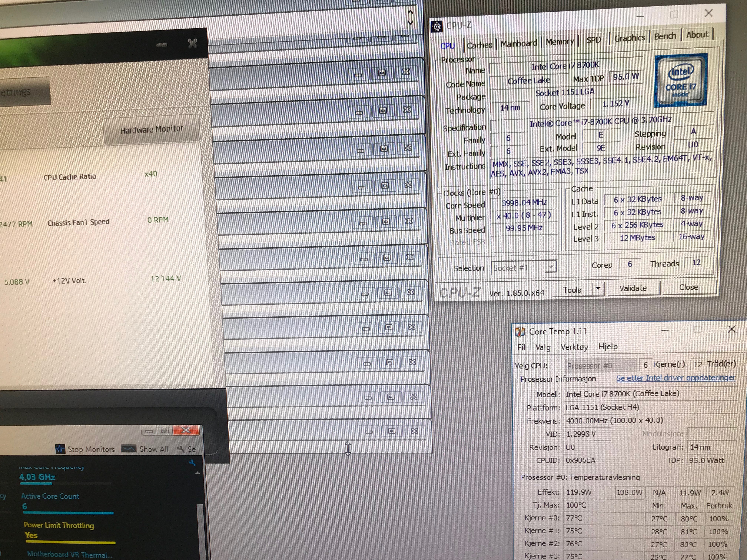Click the Bus Speed value 99.95 MHz
The width and height of the screenshot is (747, 560).
point(524,228)
